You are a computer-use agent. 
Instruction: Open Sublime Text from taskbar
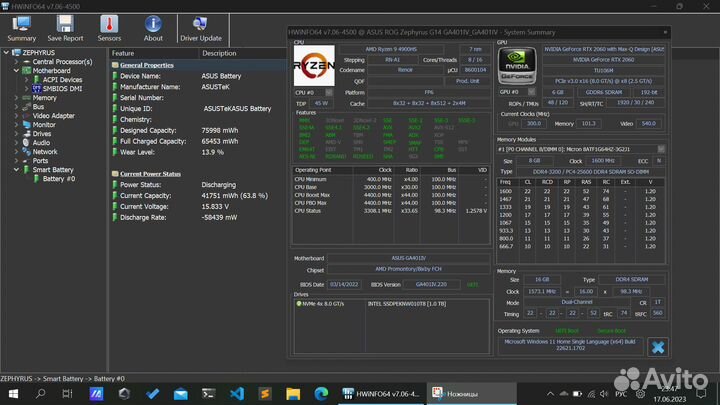[265, 394]
